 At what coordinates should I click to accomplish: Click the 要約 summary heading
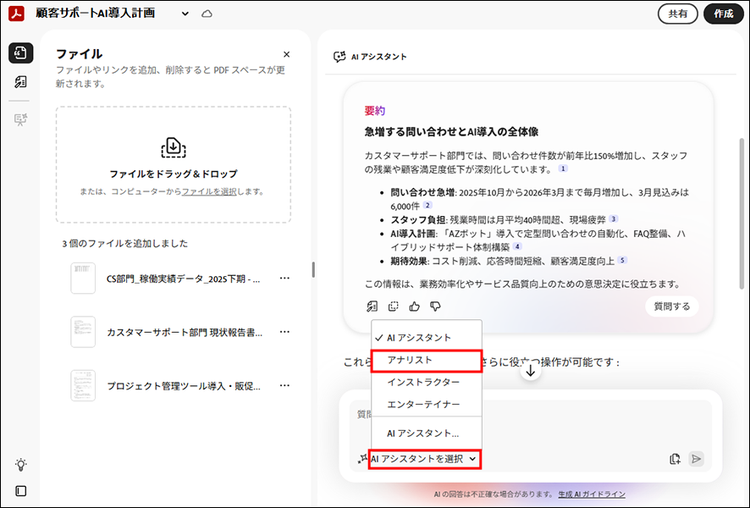375,111
